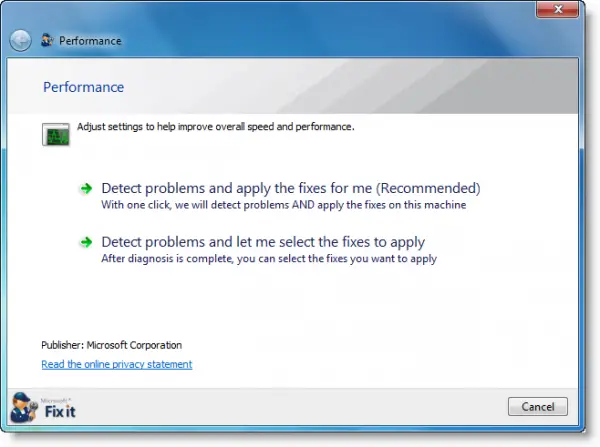
Task: Choose Detect problems and apply the fixes for me
Action: pos(291,188)
